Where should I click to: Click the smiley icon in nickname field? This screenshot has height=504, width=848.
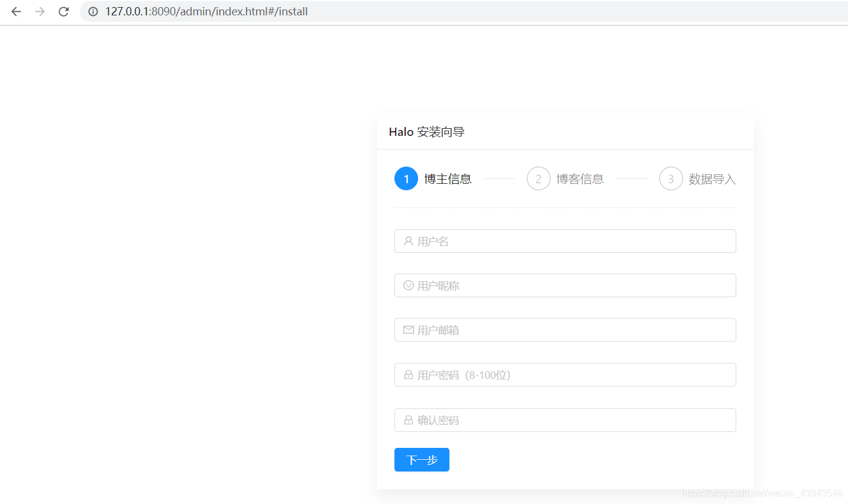pos(409,285)
